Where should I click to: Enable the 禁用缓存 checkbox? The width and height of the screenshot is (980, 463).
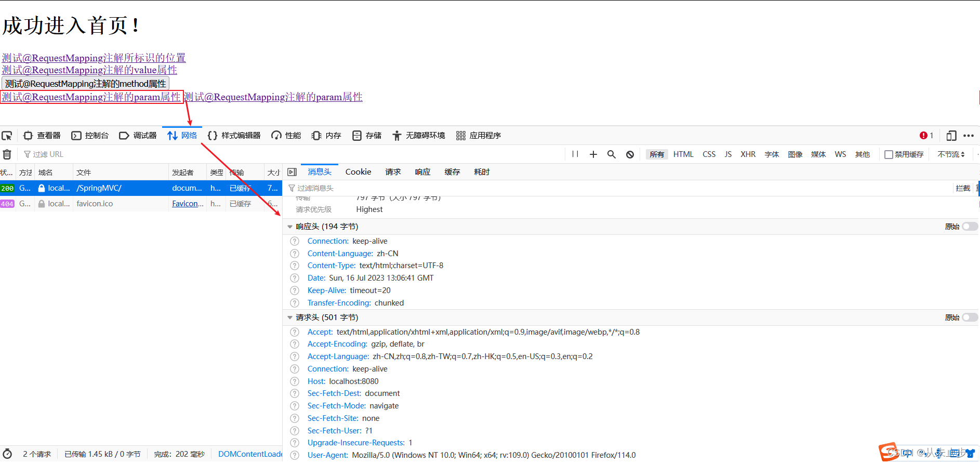click(x=889, y=154)
